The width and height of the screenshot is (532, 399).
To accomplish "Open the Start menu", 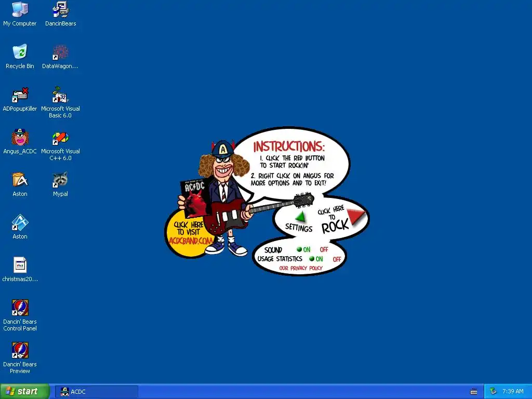I will click(x=24, y=391).
